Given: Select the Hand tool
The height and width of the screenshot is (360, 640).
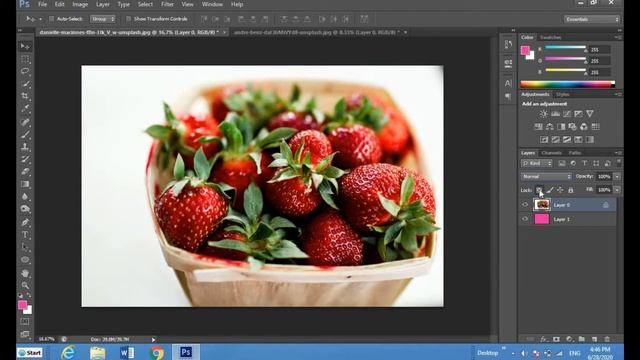Looking at the screenshot, I should 25,273.
